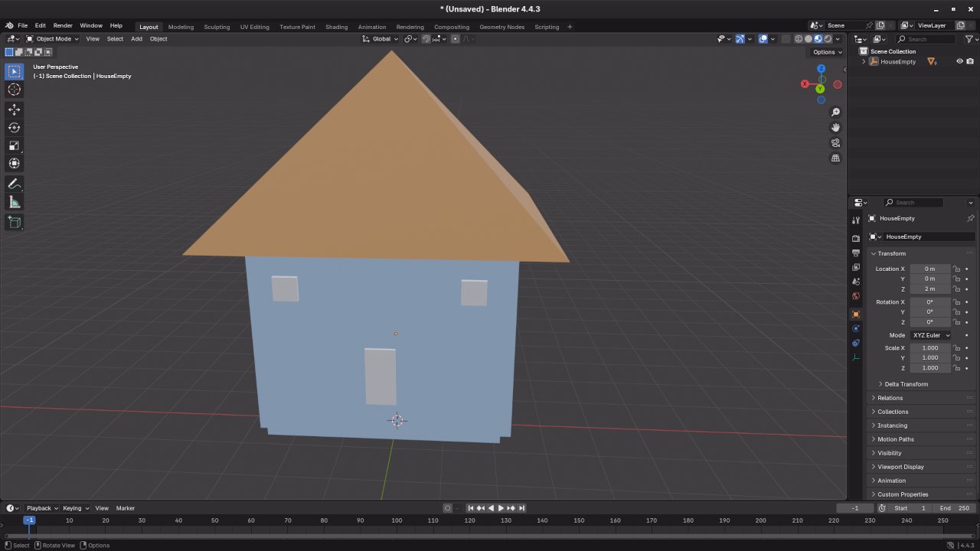Screen dimensions: 980x551
Task: Open the Playback dropdown in timeline
Action: (42, 508)
